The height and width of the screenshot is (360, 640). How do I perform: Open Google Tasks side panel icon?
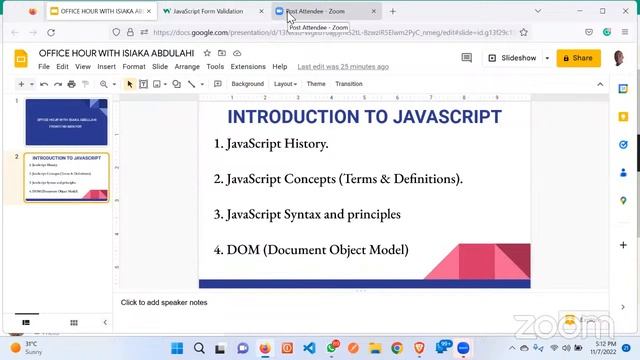[x=623, y=144]
